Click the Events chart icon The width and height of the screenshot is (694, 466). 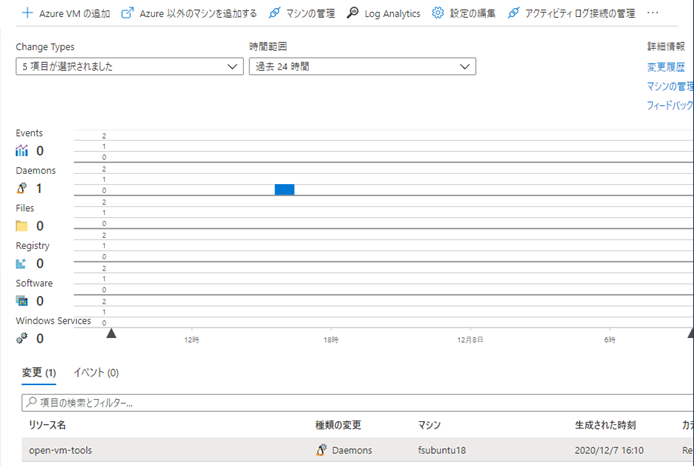pos(22,151)
